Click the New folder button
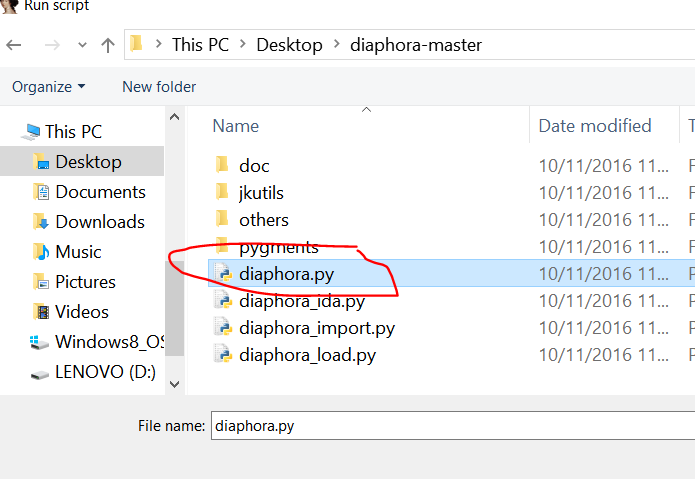The image size is (695, 479). 159,87
